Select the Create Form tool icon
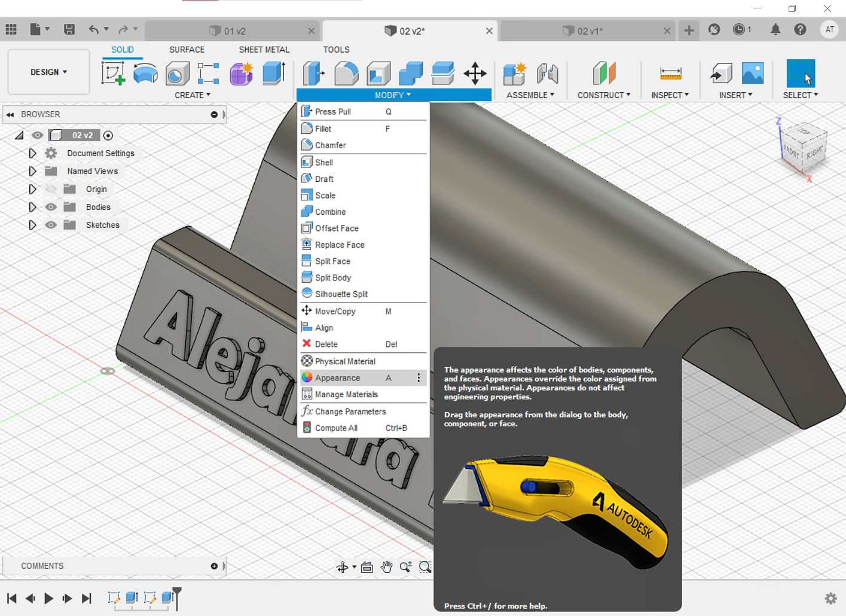This screenshot has height=616, width=846. [x=242, y=74]
